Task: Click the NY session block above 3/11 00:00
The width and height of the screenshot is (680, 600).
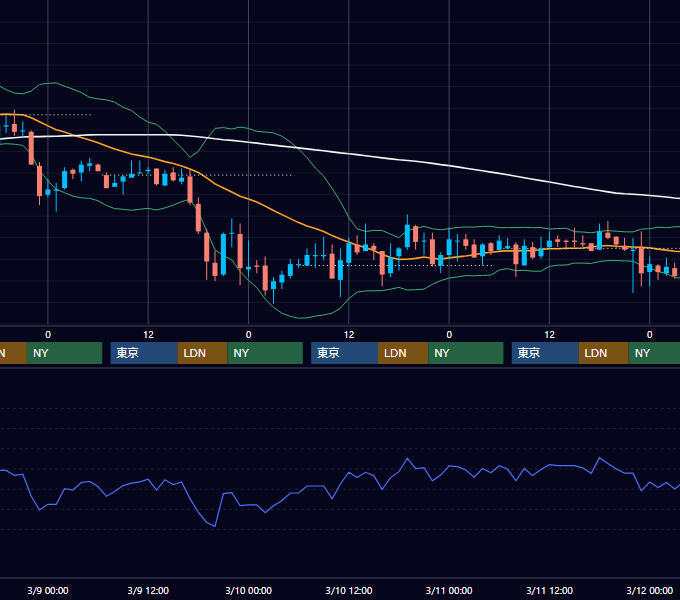Action: 466,353
